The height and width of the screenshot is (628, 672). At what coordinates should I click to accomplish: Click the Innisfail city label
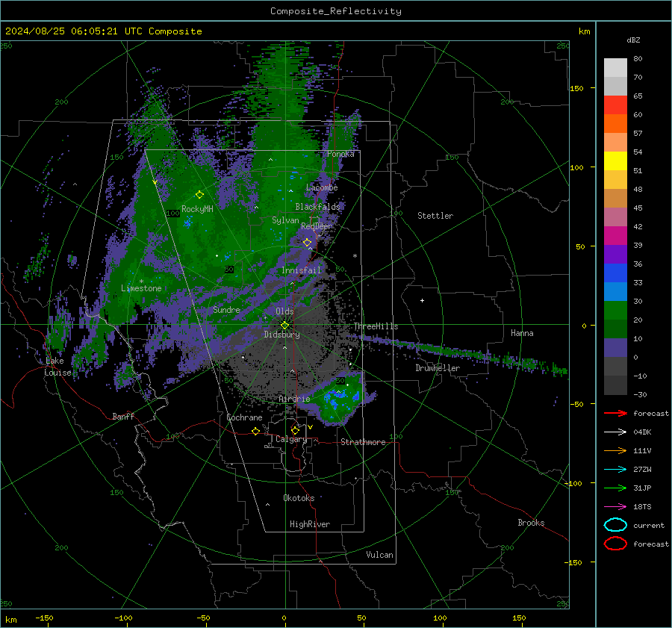301,270
